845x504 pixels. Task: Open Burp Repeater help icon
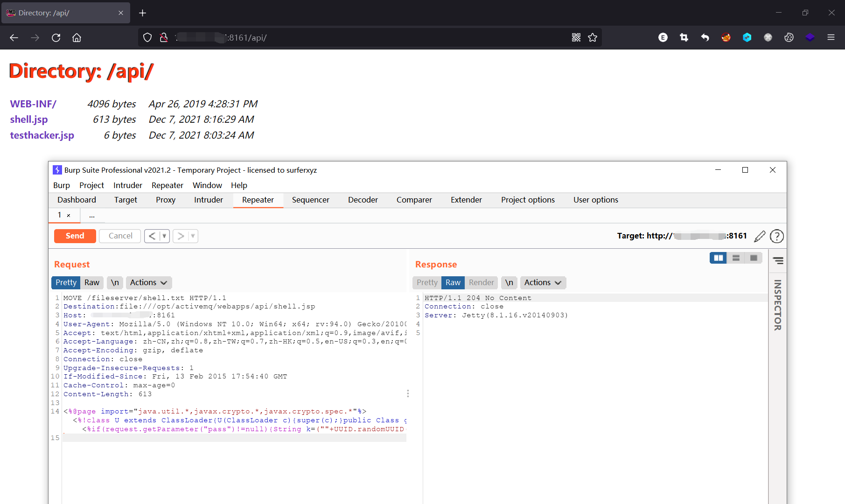tap(776, 236)
